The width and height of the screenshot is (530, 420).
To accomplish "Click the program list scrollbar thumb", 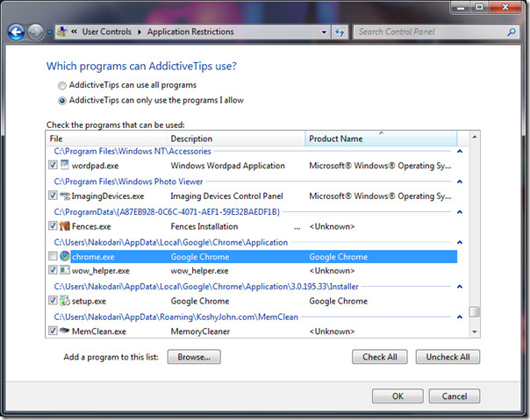I will point(475,311).
